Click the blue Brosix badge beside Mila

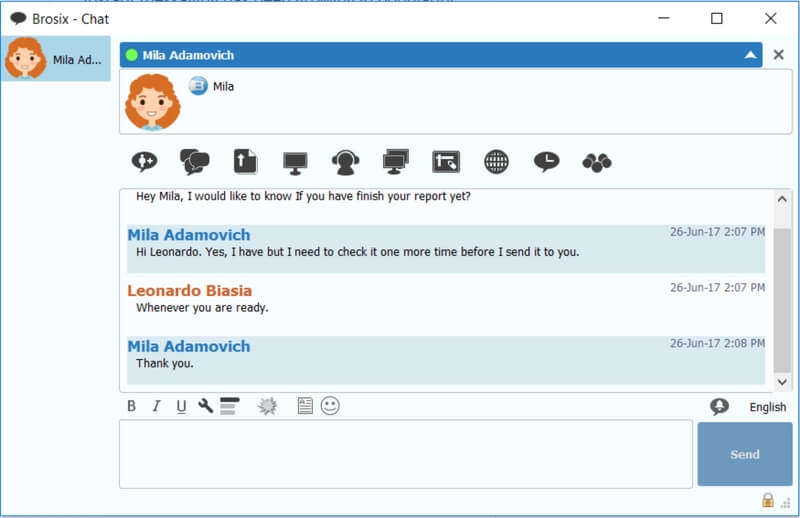coord(198,85)
